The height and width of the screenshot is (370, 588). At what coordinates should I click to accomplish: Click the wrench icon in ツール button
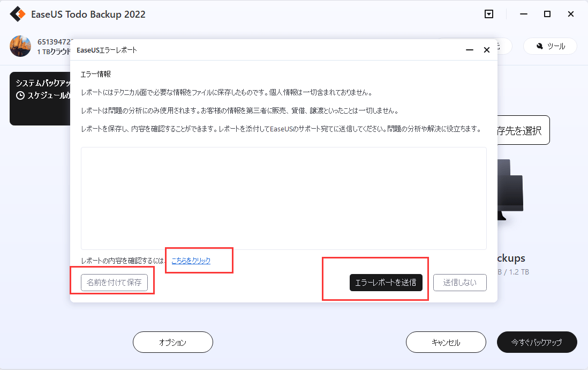pos(540,46)
